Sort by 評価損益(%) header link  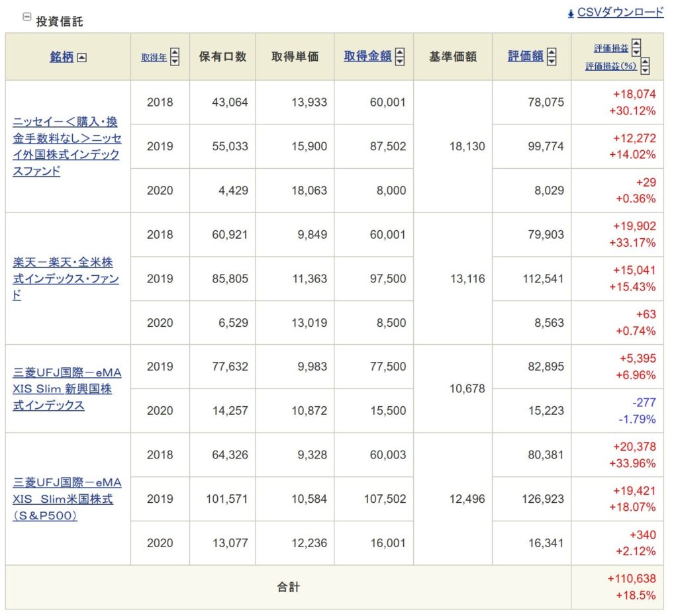[x=610, y=66]
